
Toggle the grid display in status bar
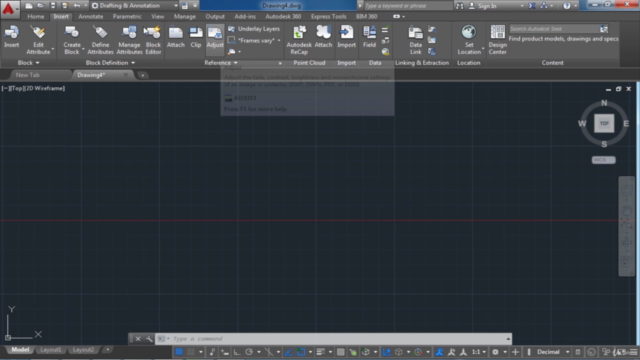click(179, 352)
